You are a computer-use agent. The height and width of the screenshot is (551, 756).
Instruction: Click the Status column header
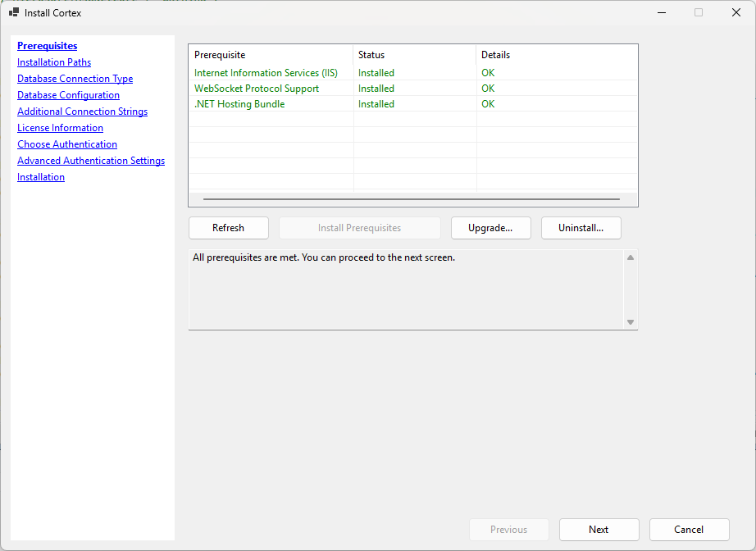coord(414,55)
